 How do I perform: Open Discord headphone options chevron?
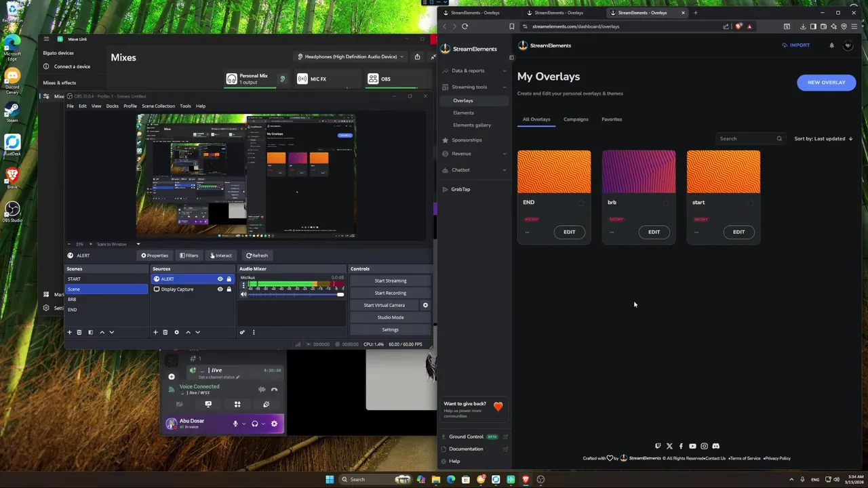tap(263, 424)
